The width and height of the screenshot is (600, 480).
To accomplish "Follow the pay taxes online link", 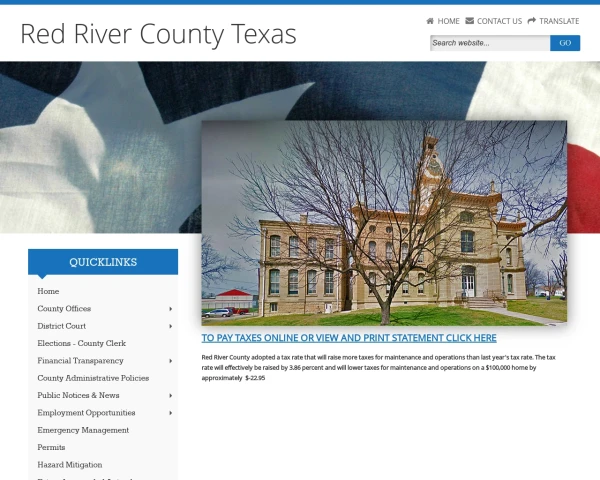I will (x=349, y=338).
